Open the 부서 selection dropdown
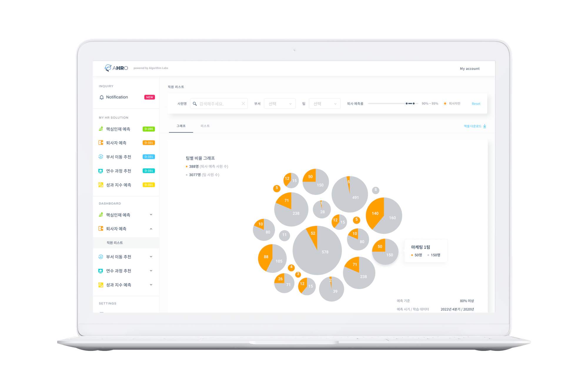The height and width of the screenshot is (392, 588). (280, 104)
